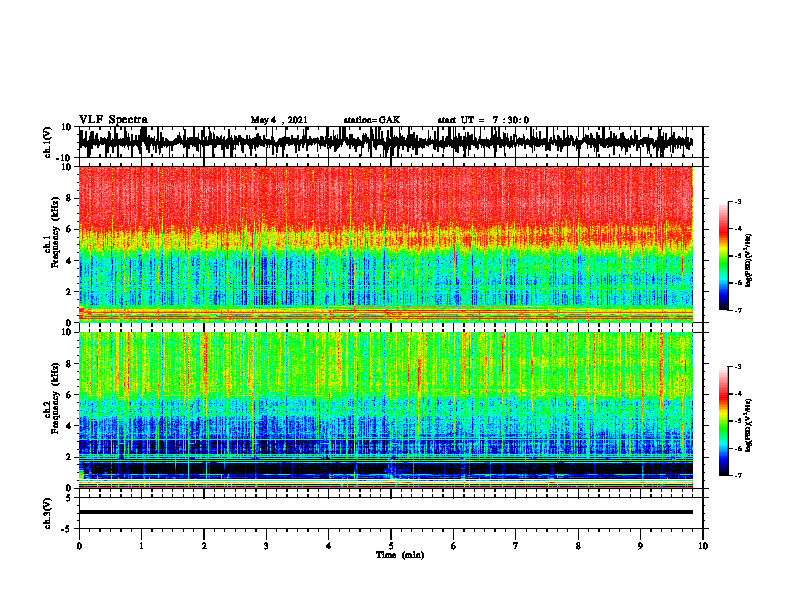Select the date text "May 4, 2021"
The width and height of the screenshot is (792, 612).
click(x=279, y=120)
